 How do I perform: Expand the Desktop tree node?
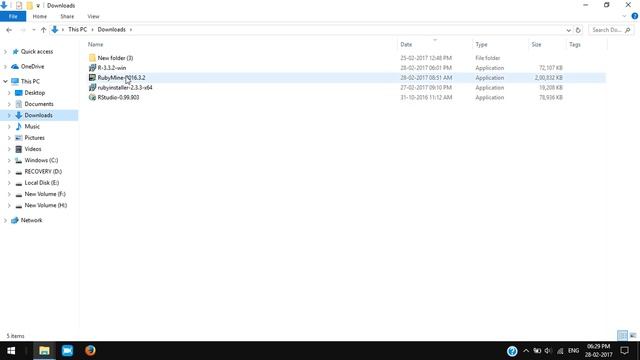[9, 93]
